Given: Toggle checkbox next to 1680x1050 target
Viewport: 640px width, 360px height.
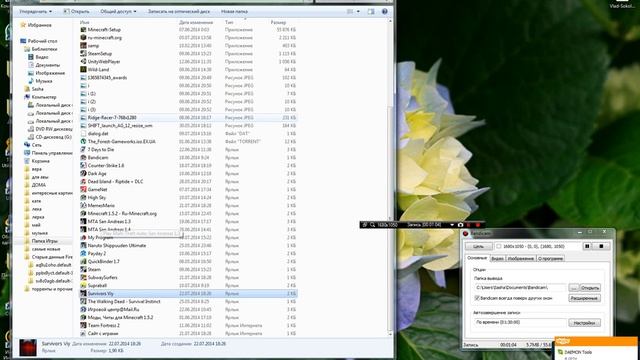Looking at the screenshot, I should point(498,247).
